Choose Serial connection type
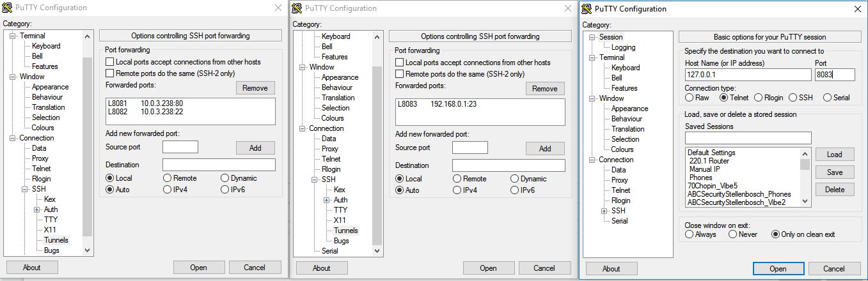 pyautogui.click(x=827, y=98)
